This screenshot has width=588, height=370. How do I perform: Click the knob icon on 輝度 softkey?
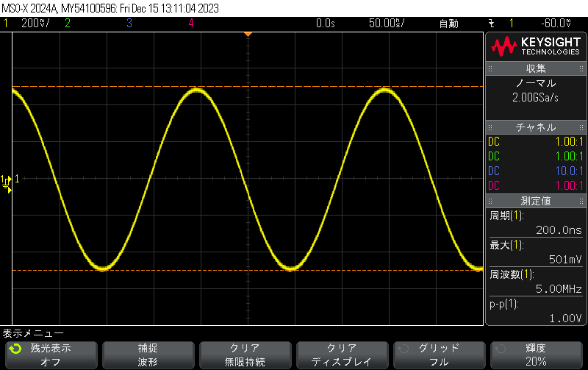point(501,349)
